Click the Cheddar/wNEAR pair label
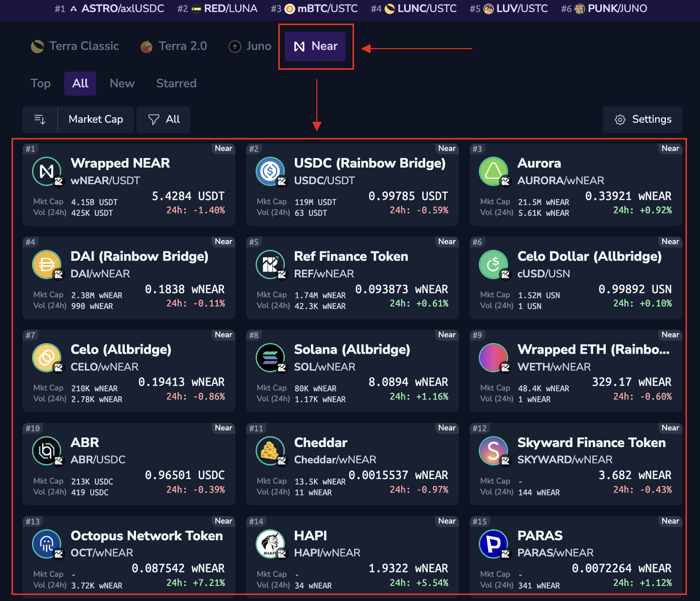Screen dimensions: 700x601 (335, 460)
